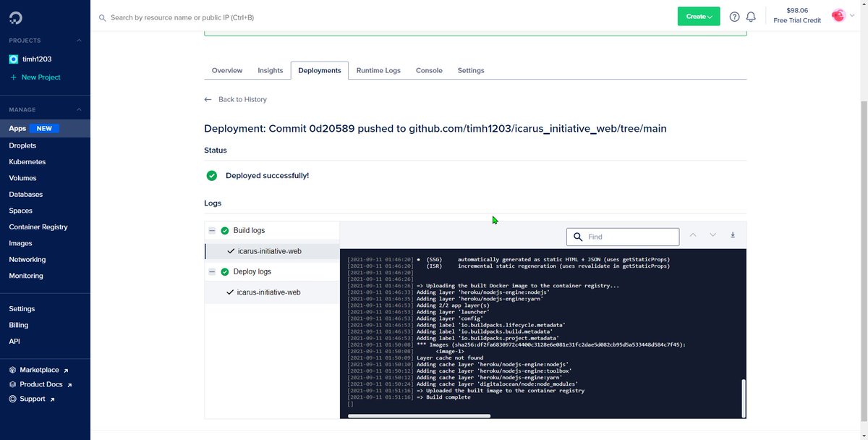Screen dimensions: 868x440
Task: Click the $98.06 Free Trial Credit text
Action: coord(797,16)
